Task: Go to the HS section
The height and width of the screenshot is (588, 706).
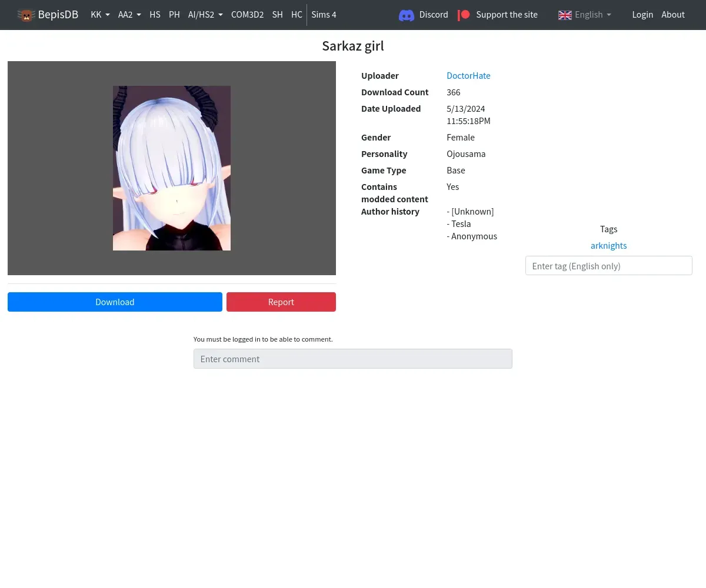Action: click(x=155, y=15)
